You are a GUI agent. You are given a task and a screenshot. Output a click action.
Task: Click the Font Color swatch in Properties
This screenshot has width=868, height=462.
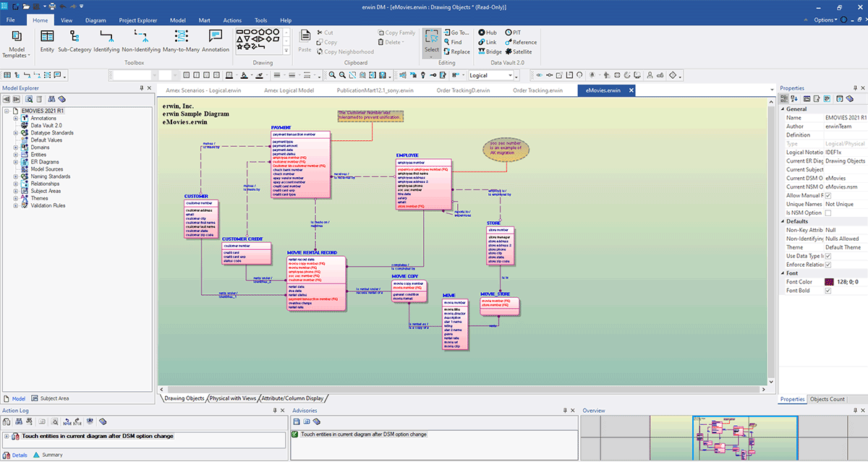(x=829, y=281)
